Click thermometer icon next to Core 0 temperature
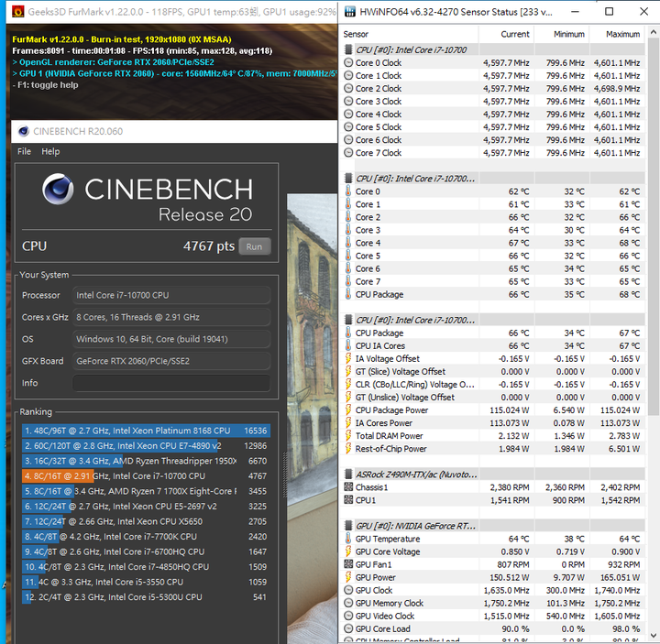 pos(348,191)
